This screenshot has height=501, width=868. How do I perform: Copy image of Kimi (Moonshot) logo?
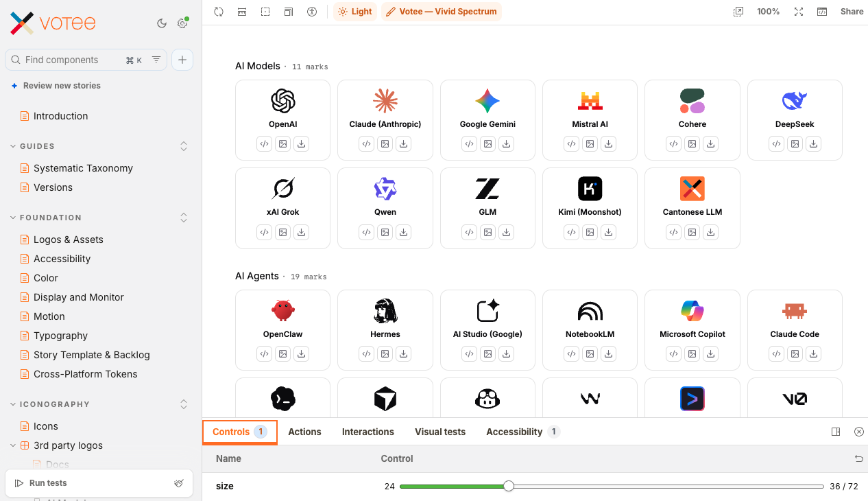coord(590,232)
